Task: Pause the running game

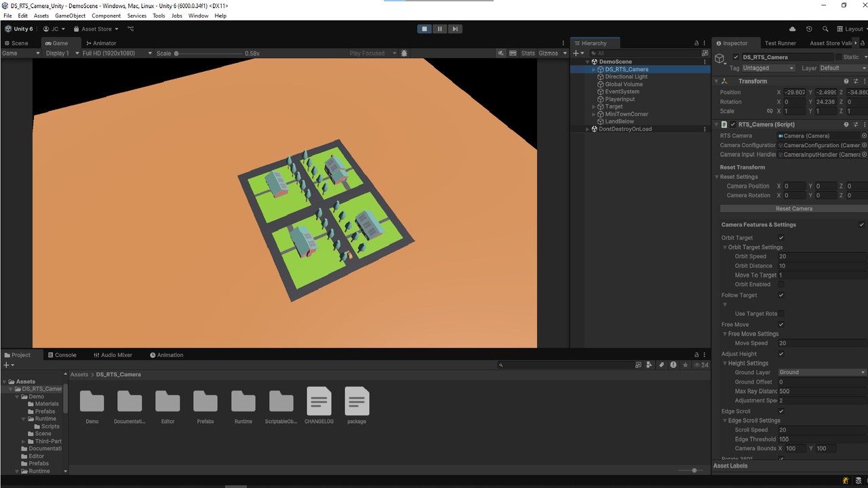Action: click(x=439, y=29)
